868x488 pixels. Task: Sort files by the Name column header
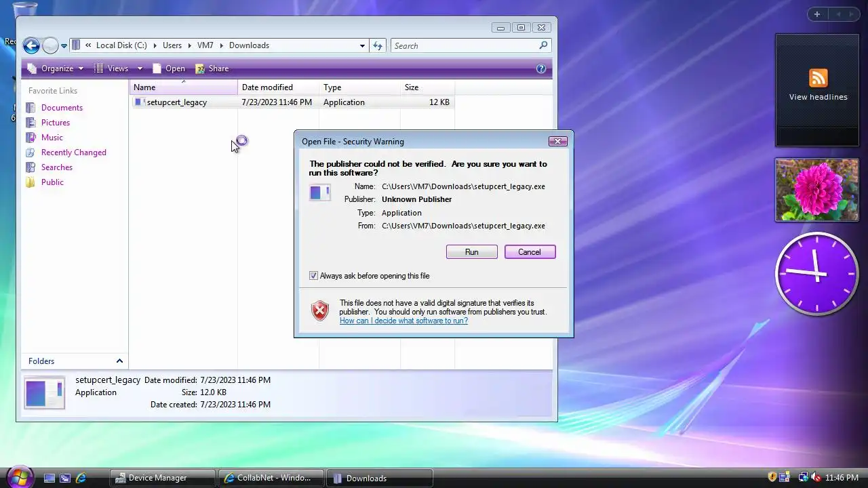pos(183,87)
